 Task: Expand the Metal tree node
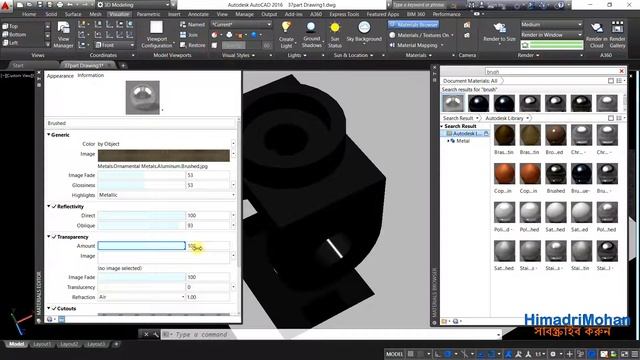pos(448,141)
